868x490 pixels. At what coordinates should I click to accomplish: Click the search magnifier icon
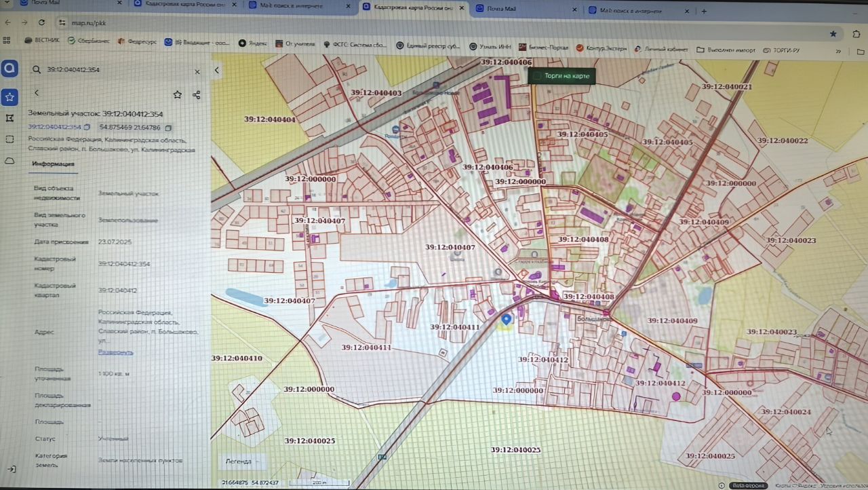[36, 71]
